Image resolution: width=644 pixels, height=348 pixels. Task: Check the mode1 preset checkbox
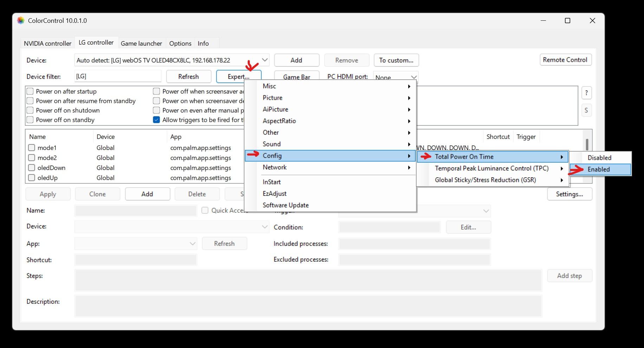(x=32, y=148)
